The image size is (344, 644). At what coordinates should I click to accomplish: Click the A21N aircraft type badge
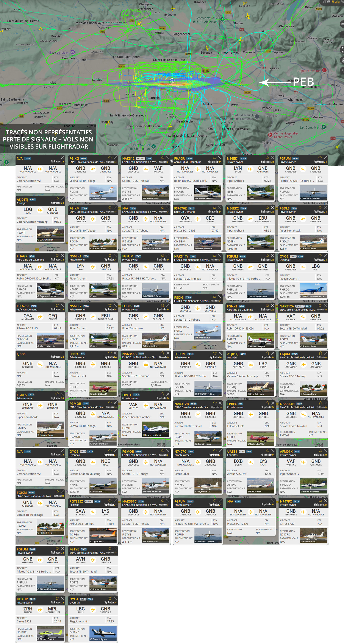[97, 501]
